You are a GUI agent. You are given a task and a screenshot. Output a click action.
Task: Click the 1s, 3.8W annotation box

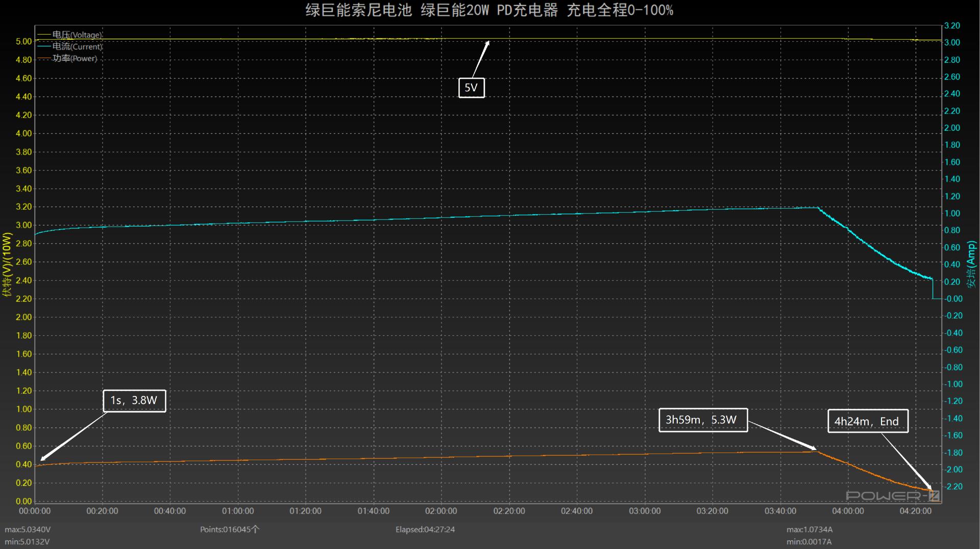tap(134, 401)
